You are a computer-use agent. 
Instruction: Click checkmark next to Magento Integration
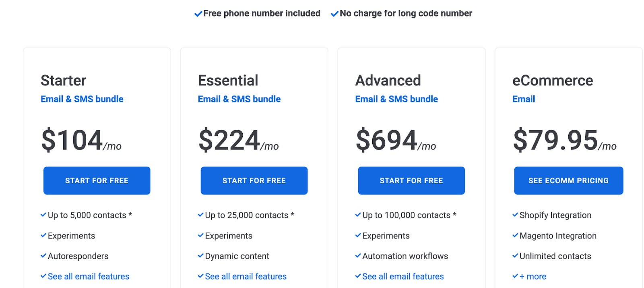click(x=515, y=235)
